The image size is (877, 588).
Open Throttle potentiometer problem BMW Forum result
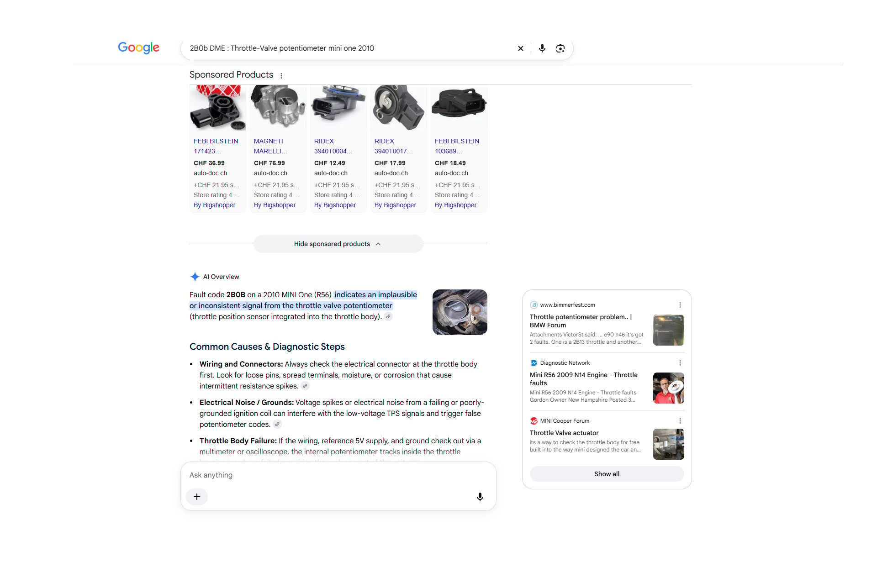point(581,321)
